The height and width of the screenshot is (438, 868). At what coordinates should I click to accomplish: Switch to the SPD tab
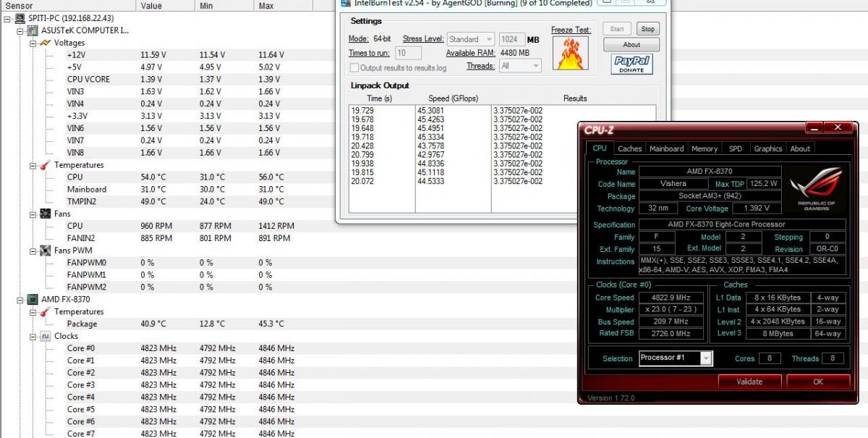click(735, 148)
